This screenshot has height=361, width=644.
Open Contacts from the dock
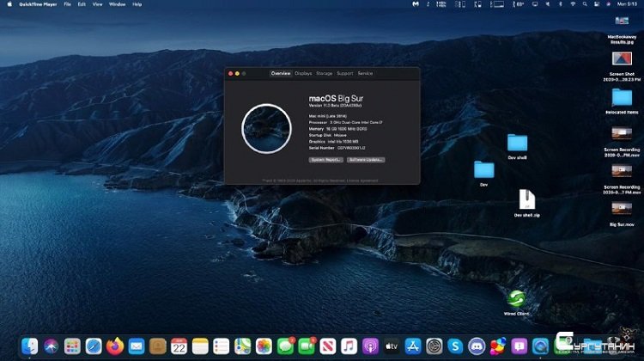(x=158, y=346)
